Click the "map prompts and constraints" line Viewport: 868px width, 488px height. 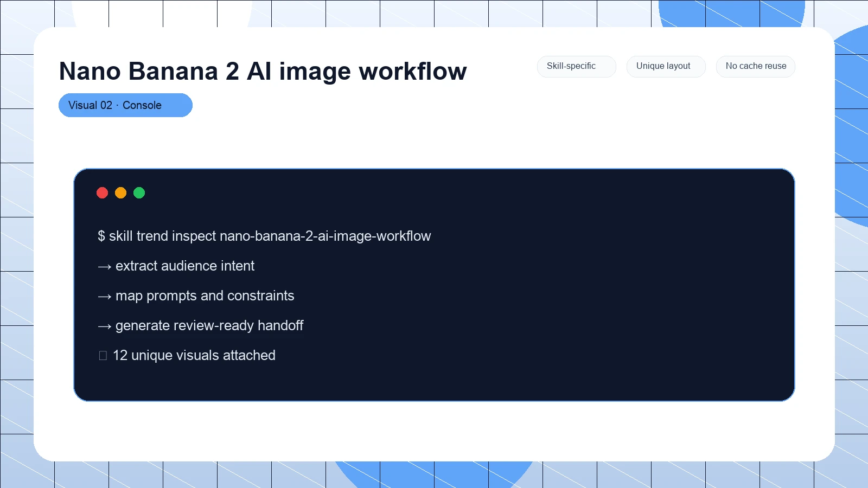(x=196, y=296)
